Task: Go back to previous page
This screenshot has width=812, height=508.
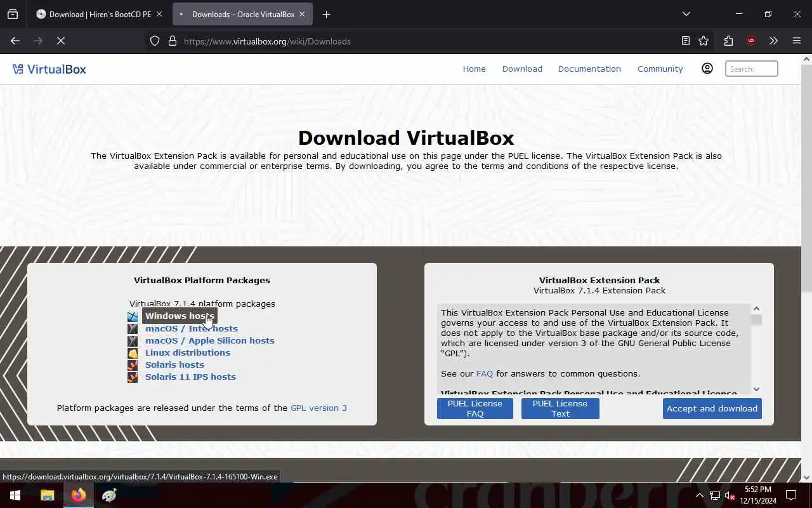Action: (15, 41)
